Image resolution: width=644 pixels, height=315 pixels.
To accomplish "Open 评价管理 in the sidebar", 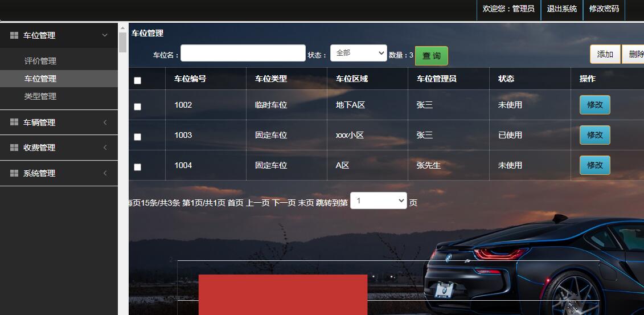I will point(40,61).
